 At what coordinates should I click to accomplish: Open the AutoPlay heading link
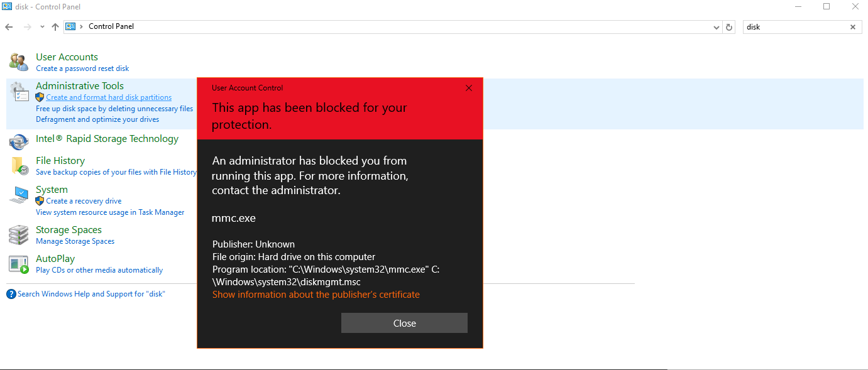click(55, 259)
